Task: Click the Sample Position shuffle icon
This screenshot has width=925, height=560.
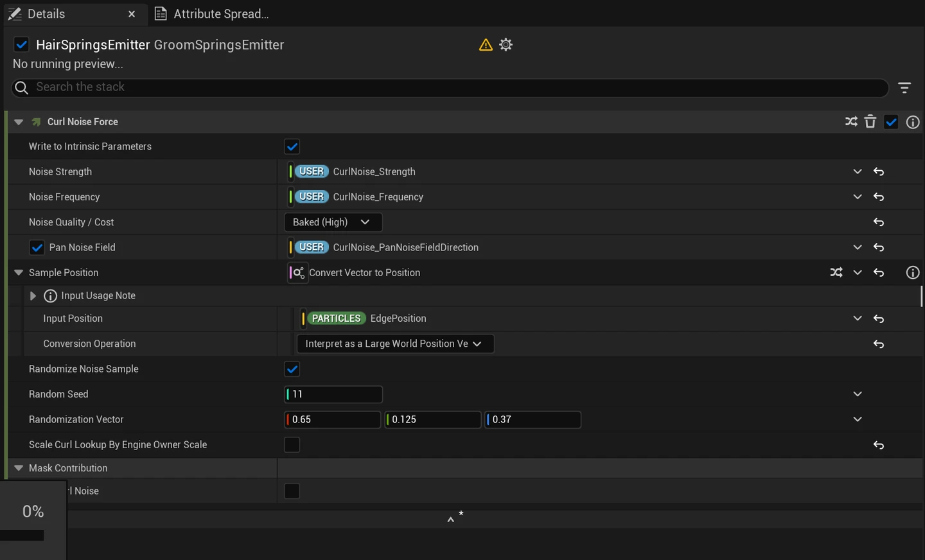Action: click(x=836, y=272)
